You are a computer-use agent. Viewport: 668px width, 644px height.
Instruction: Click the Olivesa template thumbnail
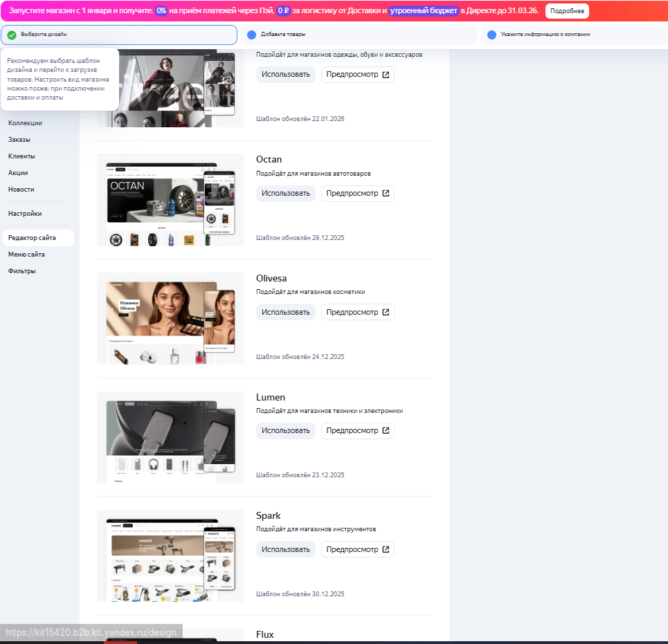pyautogui.click(x=170, y=319)
